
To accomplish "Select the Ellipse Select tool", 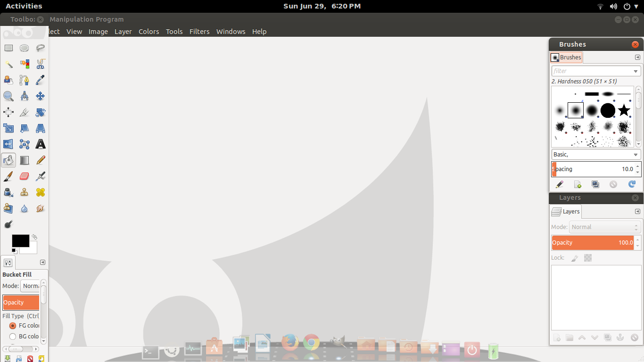I will click(x=25, y=48).
